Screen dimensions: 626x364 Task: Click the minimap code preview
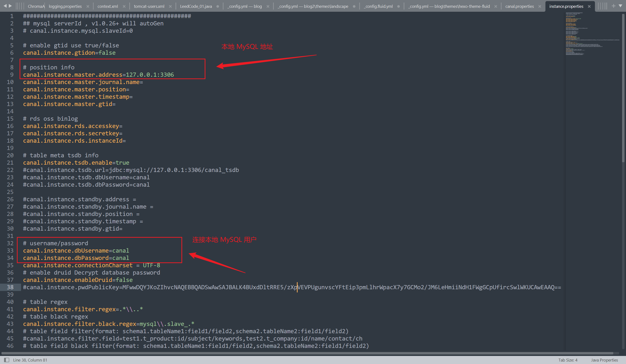(x=592, y=33)
